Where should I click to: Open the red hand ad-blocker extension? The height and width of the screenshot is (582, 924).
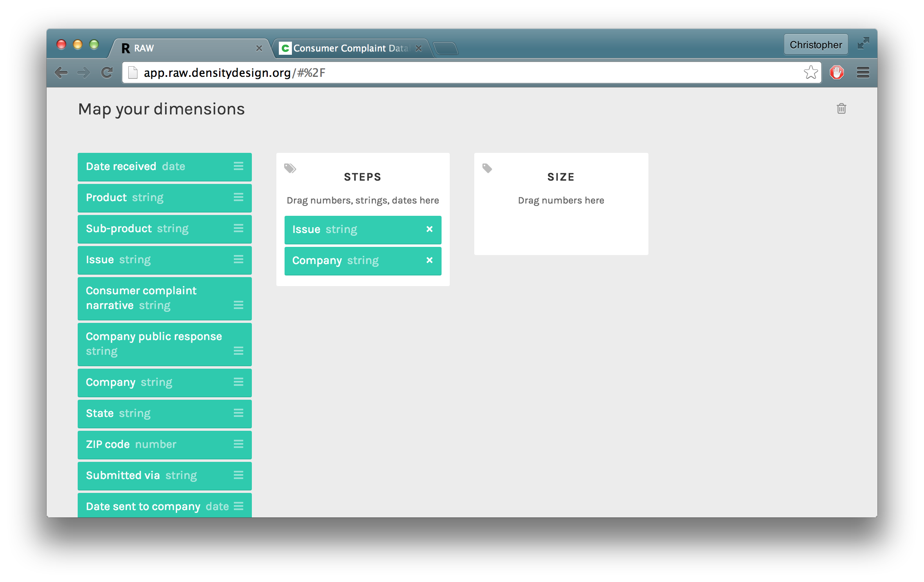tap(837, 73)
